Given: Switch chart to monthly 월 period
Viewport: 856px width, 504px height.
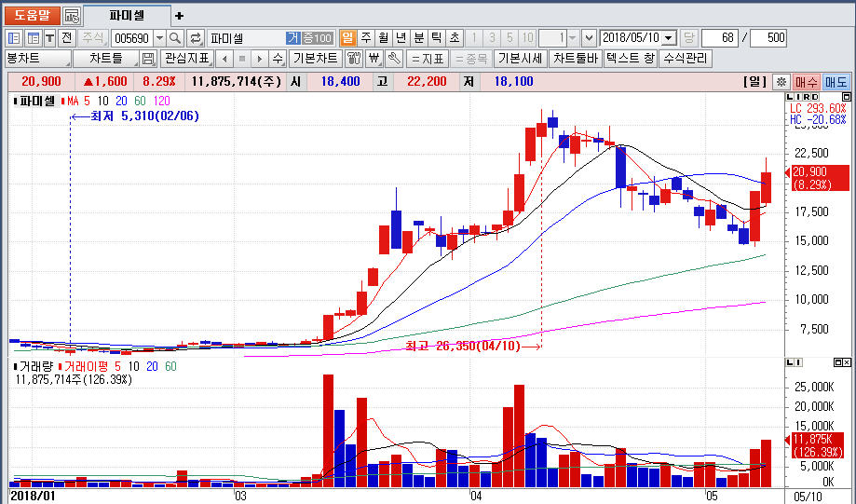Looking at the screenshot, I should click(x=383, y=38).
